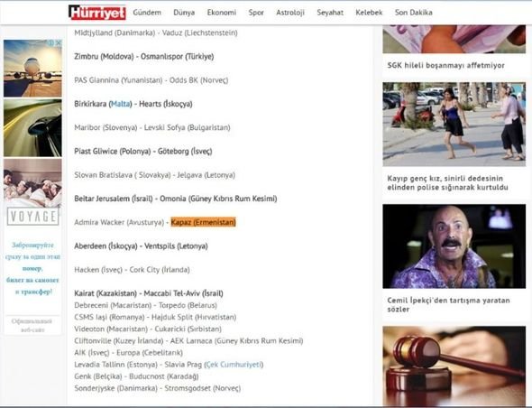This screenshot has height=408, width=532.
Task: Open the Dünya section
Action: coord(184,13)
